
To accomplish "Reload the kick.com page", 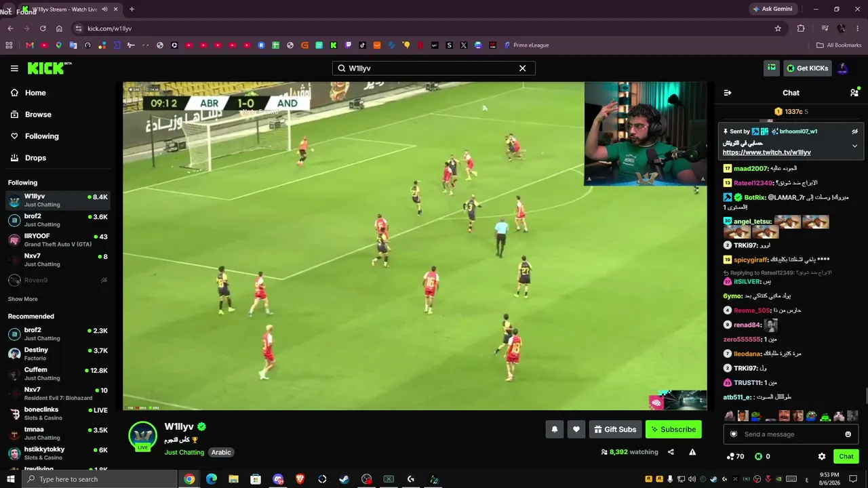I will [x=43, y=28].
